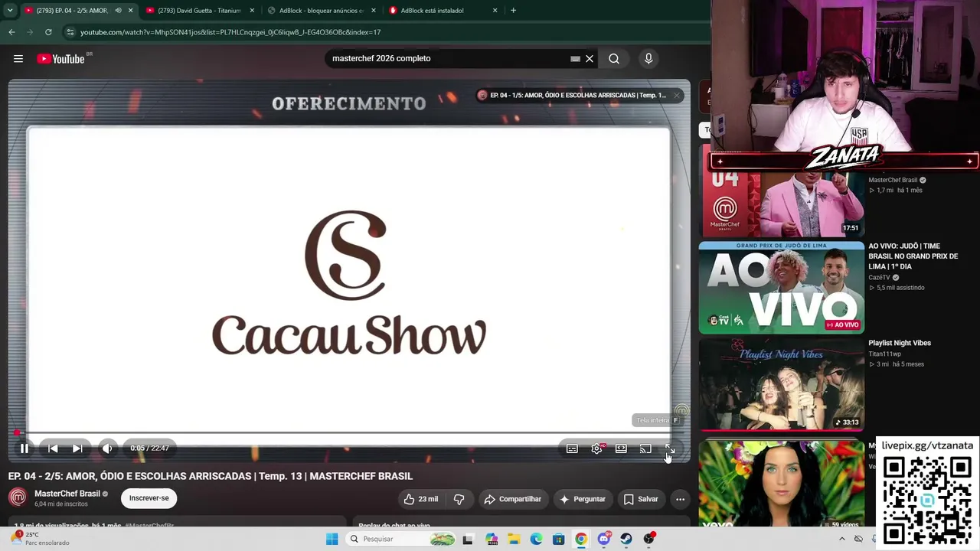Dismiss the EP. 04 - 1/5 card overlay
Screen dimensions: 980x551
677,96
